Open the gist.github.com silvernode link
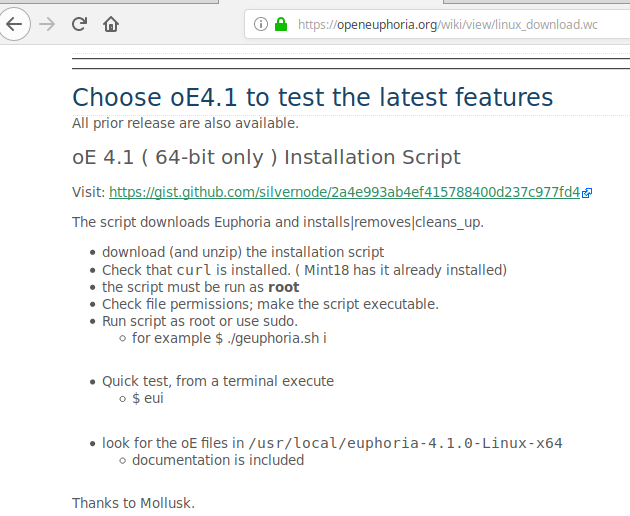The width and height of the screenshot is (630, 516). click(344, 192)
